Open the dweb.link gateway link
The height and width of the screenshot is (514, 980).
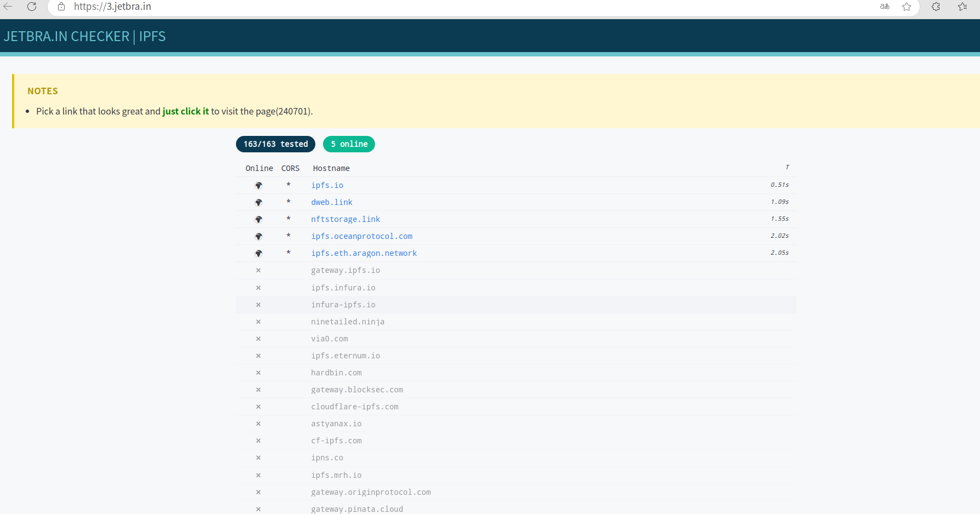332,202
